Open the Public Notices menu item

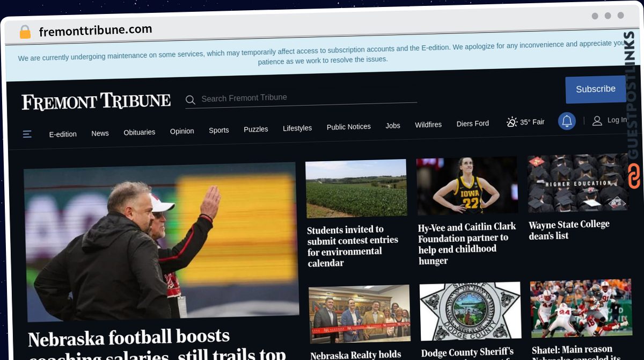pos(349,127)
